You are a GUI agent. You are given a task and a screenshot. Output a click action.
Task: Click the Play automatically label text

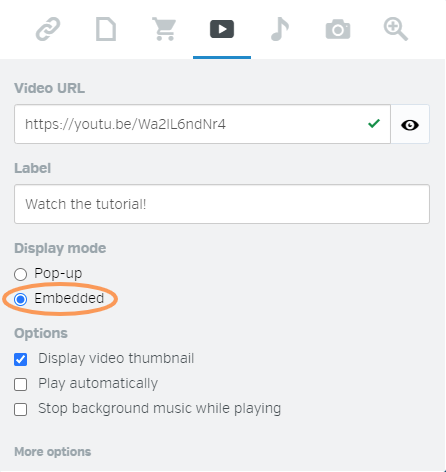point(98,384)
